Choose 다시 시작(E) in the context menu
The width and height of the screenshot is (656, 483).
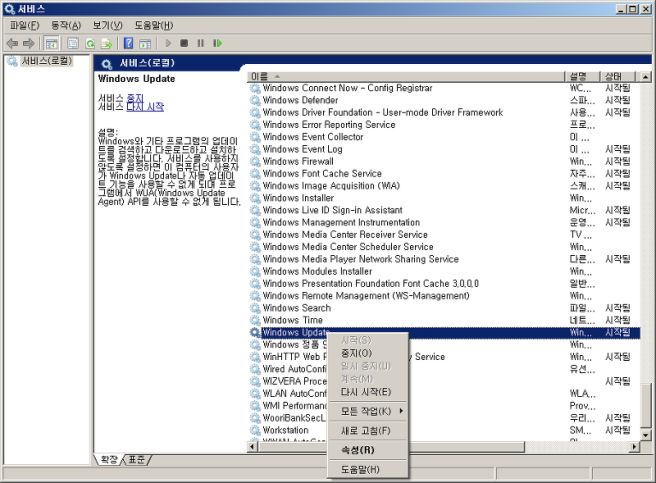(368, 392)
